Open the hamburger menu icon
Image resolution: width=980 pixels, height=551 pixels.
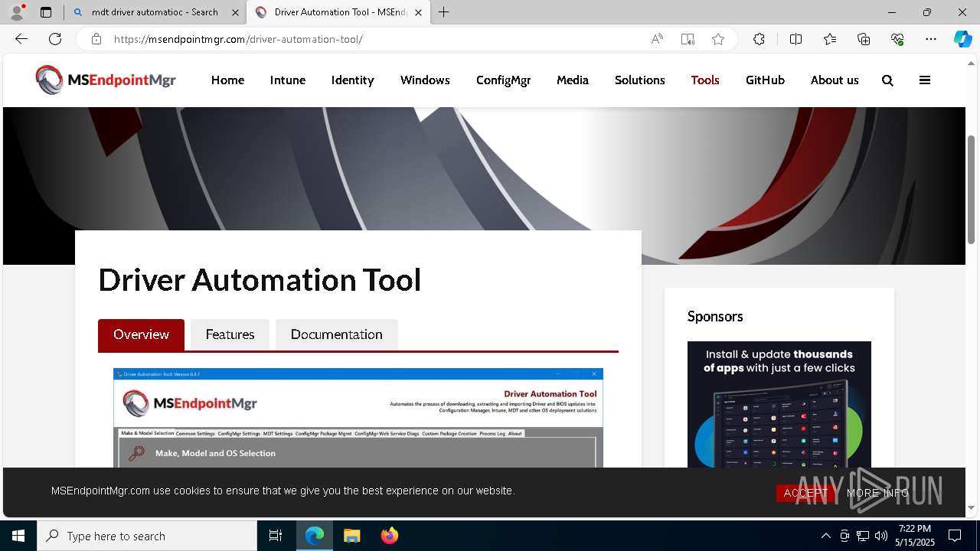[925, 80]
